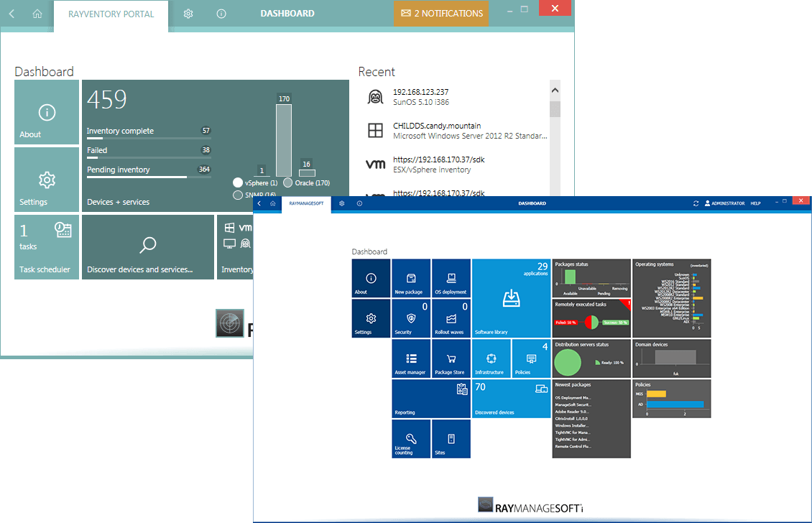Viewport: 812px width, 523px height.
Task: Open the License counting tile
Action: (411, 439)
